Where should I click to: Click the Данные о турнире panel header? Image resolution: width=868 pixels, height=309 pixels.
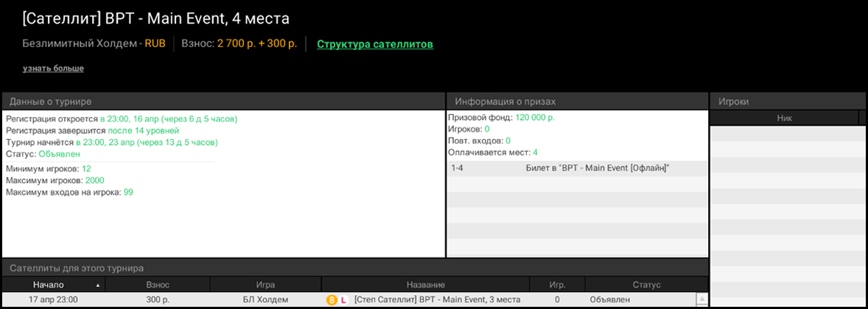tap(51, 102)
